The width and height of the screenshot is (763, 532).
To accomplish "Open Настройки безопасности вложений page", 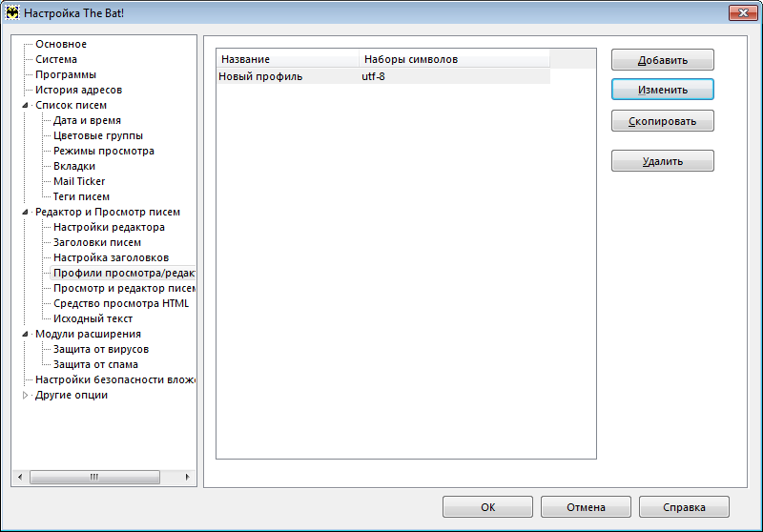I will click(114, 379).
